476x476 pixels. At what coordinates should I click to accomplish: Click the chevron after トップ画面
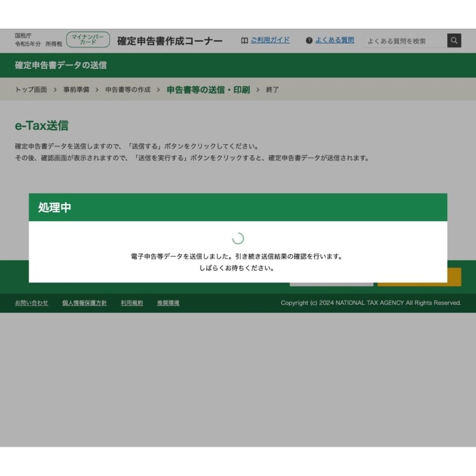coord(55,90)
